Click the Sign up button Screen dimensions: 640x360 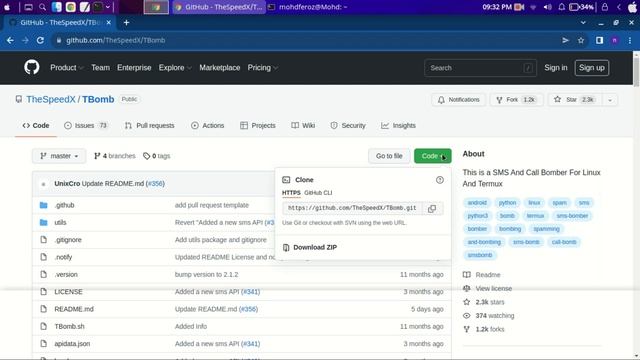(592, 68)
